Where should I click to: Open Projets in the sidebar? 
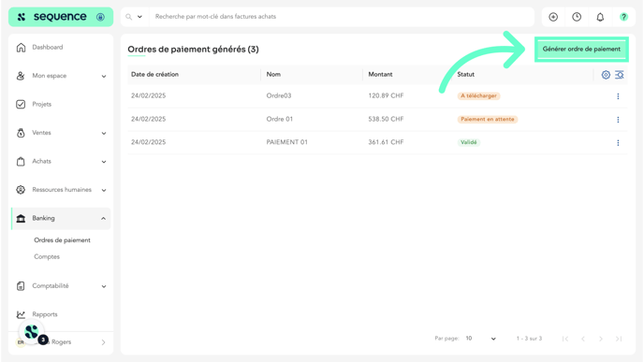42,104
